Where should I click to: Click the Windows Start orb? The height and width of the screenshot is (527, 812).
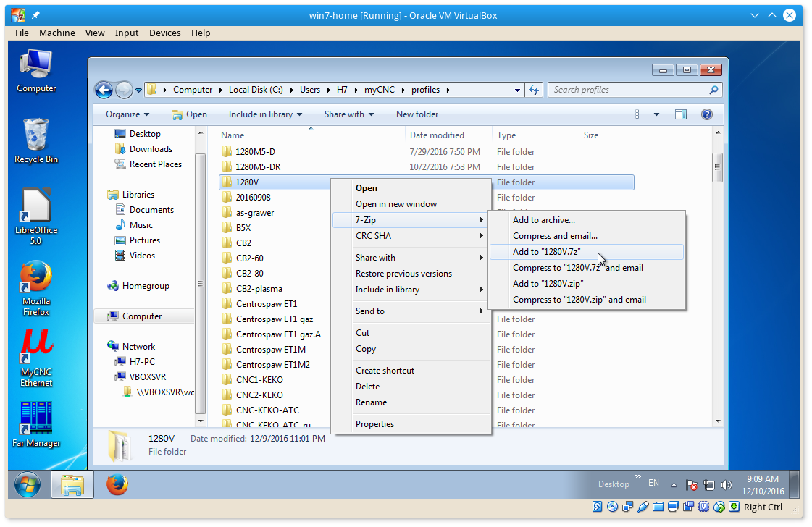[x=27, y=484]
